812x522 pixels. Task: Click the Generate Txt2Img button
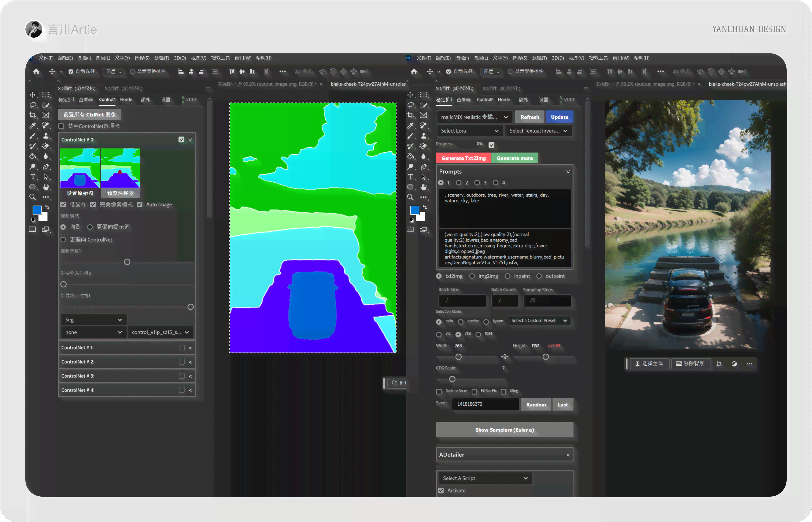click(x=463, y=158)
